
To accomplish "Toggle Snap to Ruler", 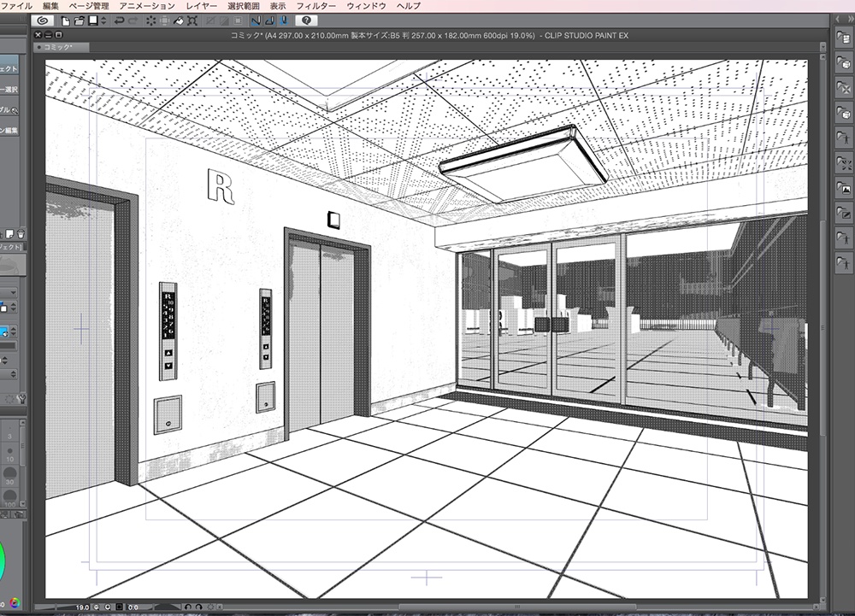I will (x=256, y=21).
